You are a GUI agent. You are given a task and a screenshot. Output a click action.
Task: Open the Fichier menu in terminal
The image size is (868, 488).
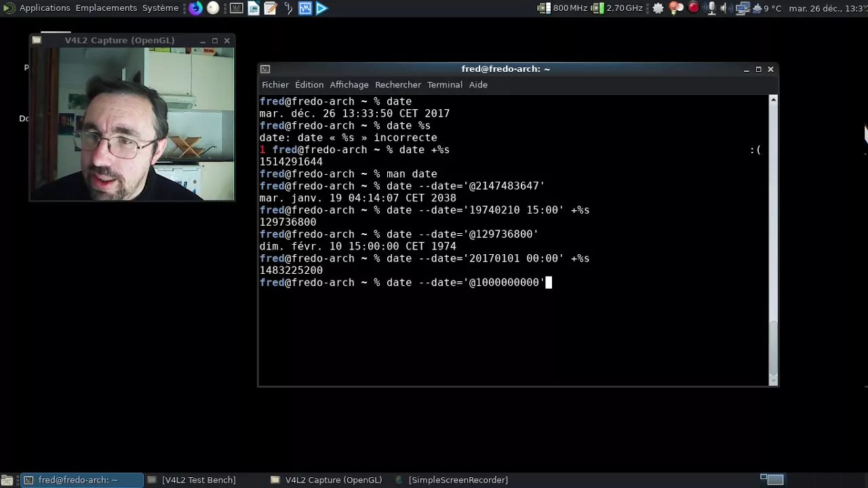coord(275,85)
